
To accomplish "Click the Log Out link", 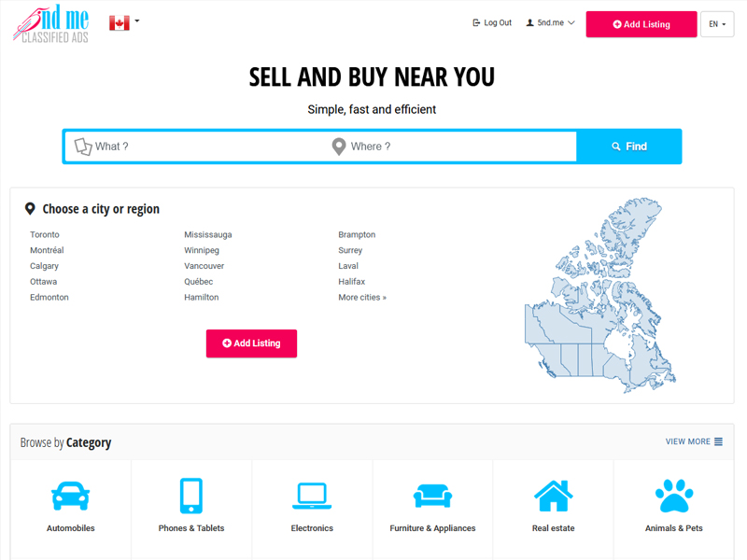I will tap(492, 23).
